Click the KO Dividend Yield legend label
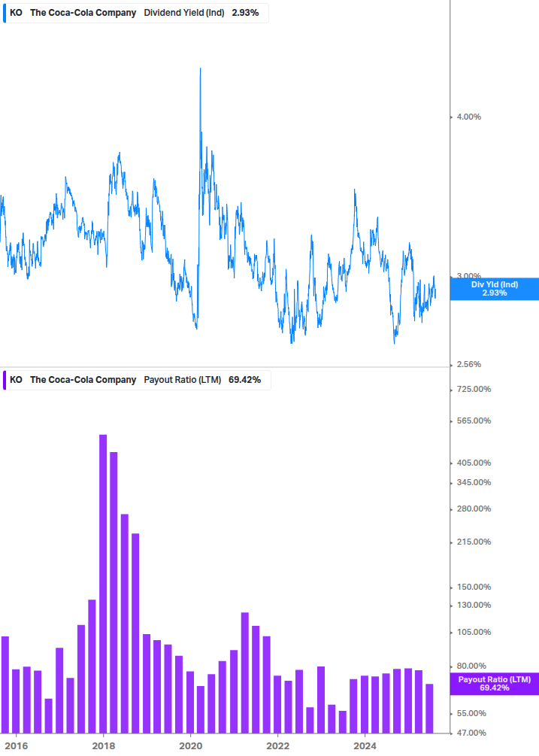The image size is (539, 756). (x=135, y=13)
